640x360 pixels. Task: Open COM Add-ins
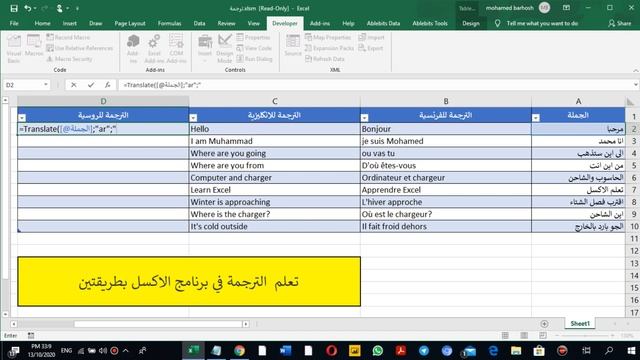tap(176, 49)
